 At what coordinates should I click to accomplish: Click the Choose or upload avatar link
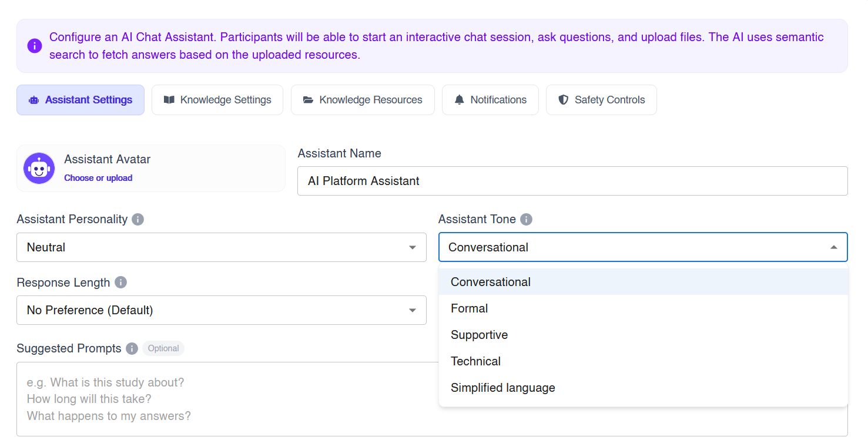(98, 178)
